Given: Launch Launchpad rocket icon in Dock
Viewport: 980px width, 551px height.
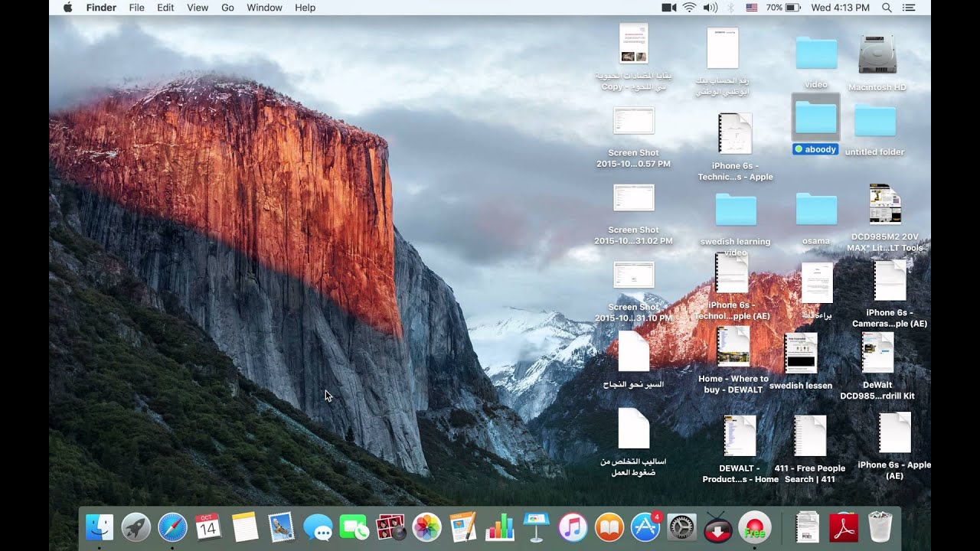Looking at the screenshot, I should pos(136,527).
